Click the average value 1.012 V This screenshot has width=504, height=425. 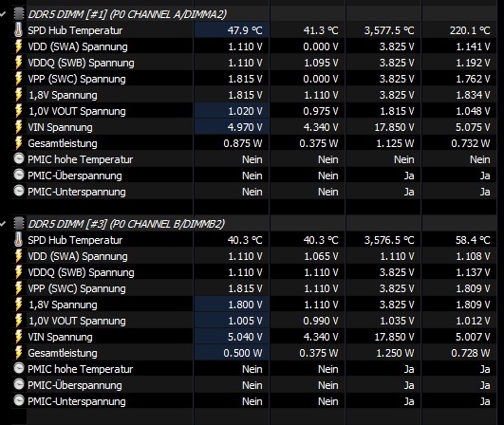(473, 321)
